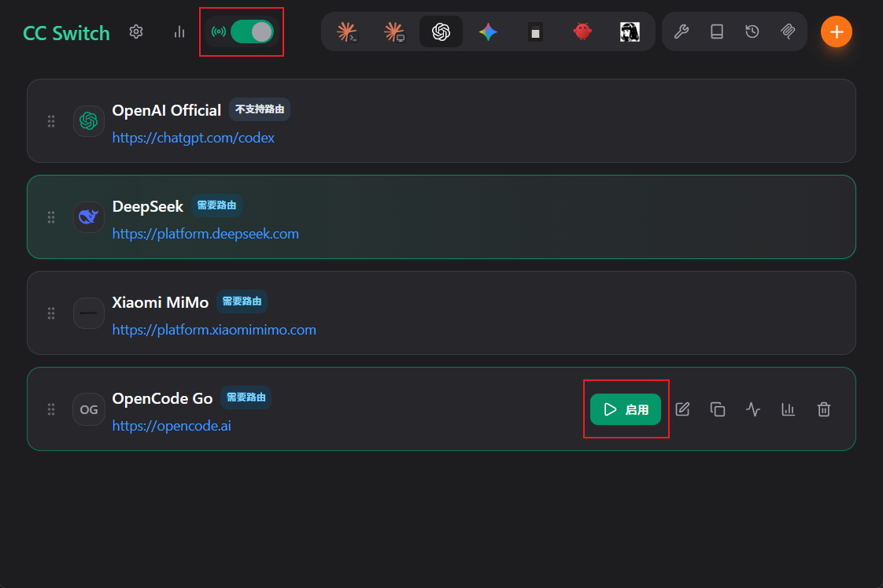Select the Claude Desktop app tab

[394, 31]
